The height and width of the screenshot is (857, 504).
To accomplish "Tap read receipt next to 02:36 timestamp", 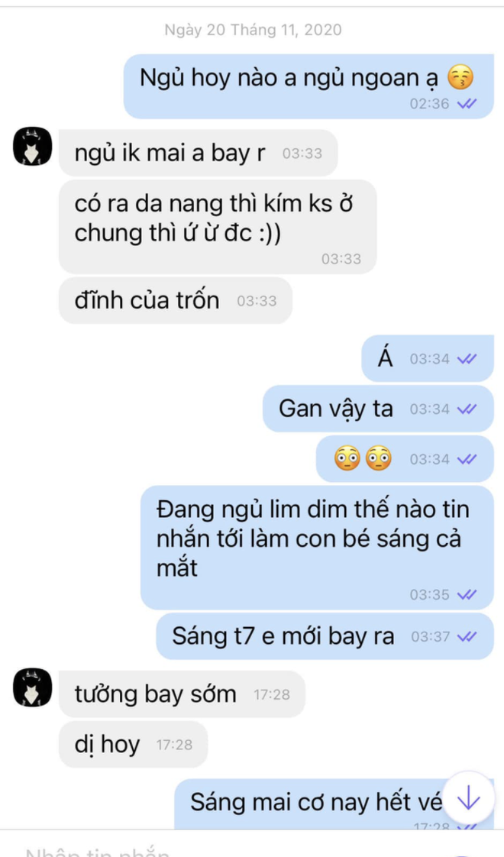I will (x=467, y=104).
